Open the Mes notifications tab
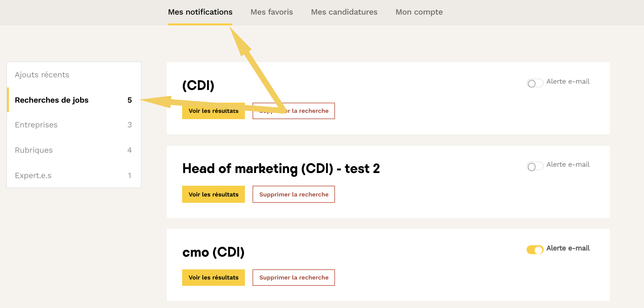644x308 pixels. 200,12
